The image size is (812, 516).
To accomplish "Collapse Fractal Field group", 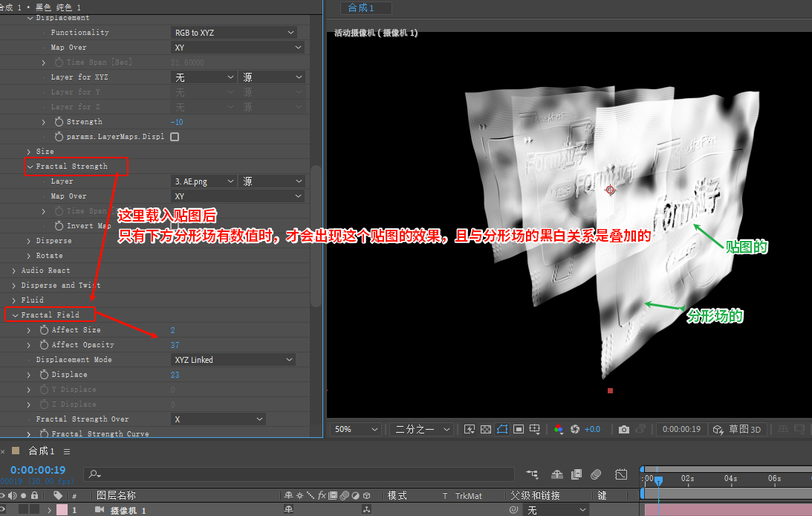I will point(15,315).
